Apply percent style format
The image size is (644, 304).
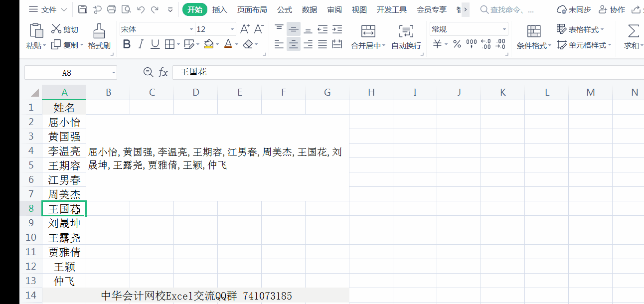click(x=457, y=44)
